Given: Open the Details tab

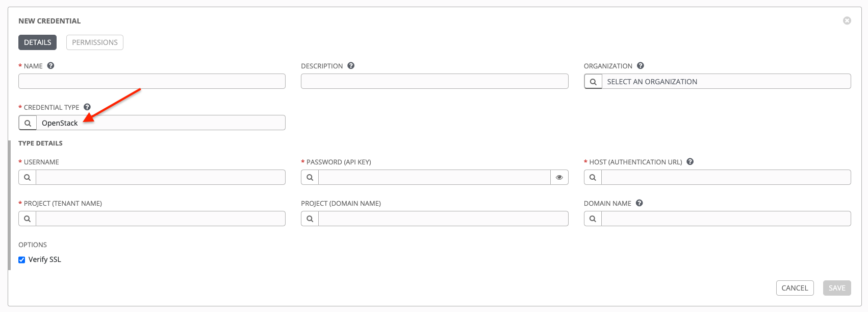Looking at the screenshot, I should pos(37,42).
